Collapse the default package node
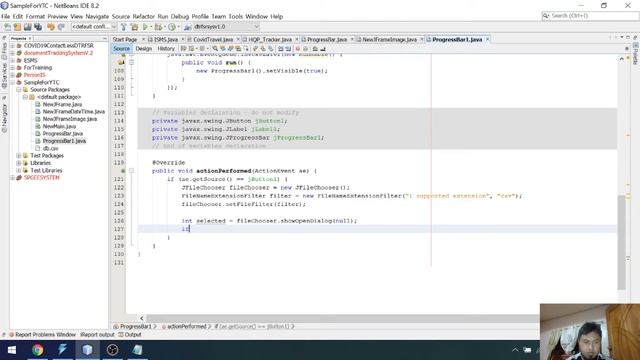Viewport: 640px width, 360px height. [25, 97]
